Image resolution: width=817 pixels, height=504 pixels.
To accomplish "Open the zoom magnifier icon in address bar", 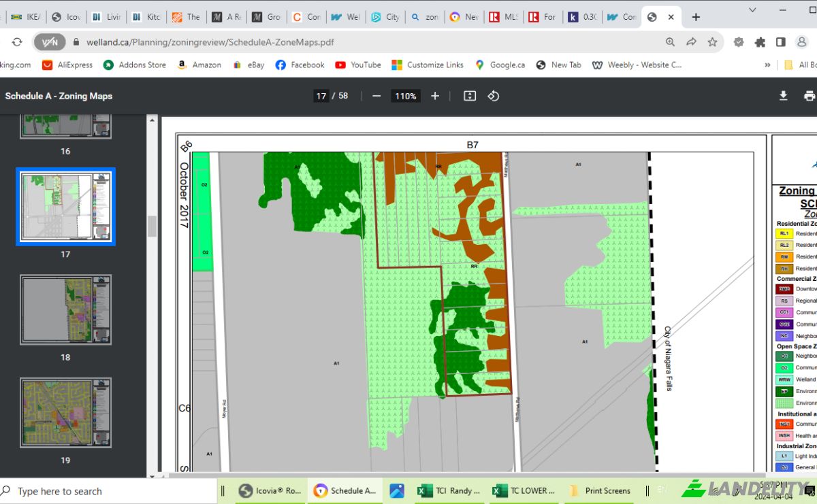I will coord(671,42).
